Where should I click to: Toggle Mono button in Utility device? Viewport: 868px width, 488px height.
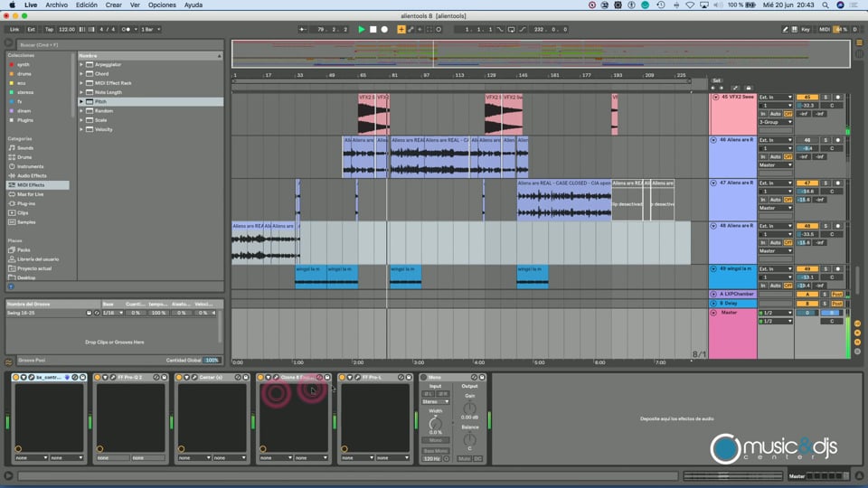point(436,440)
